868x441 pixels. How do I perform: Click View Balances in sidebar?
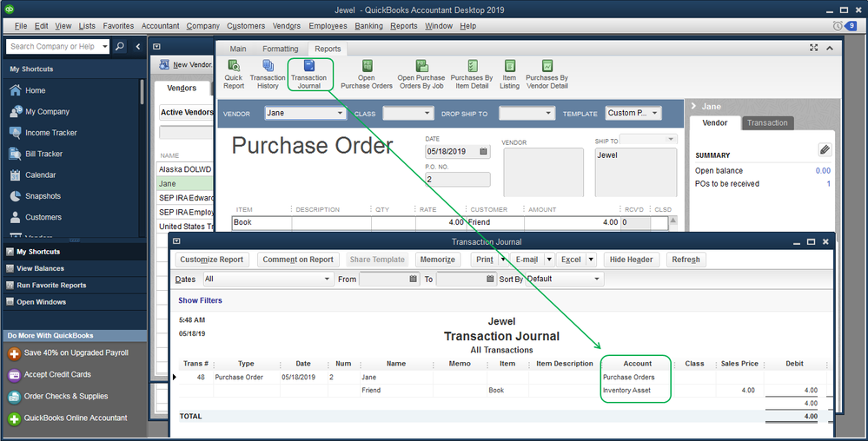click(x=40, y=268)
